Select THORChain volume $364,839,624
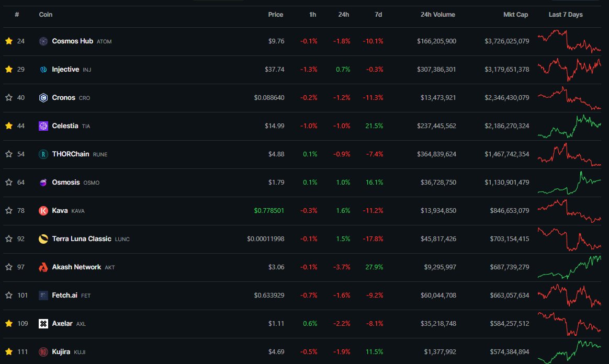The image size is (609, 364). pos(436,154)
